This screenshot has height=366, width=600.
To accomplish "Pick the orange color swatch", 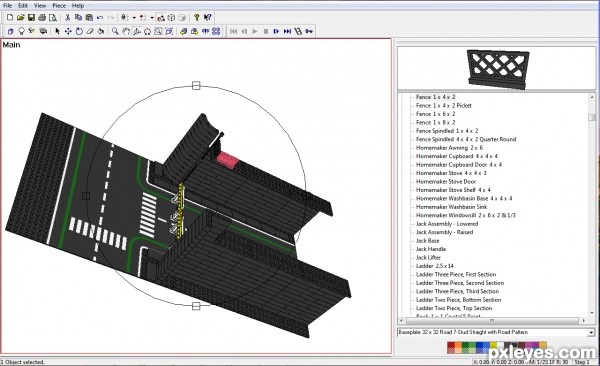I will [x=458, y=346].
